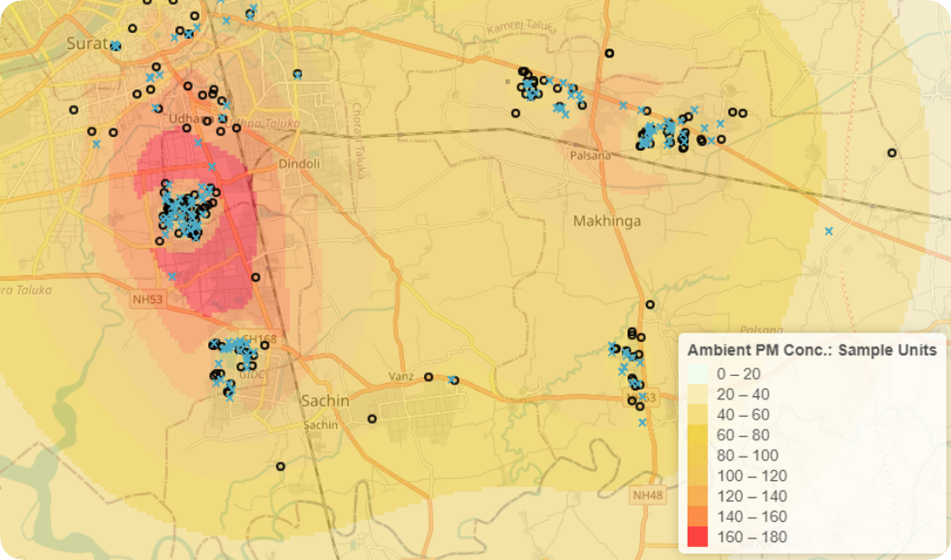This screenshot has width=951, height=560.
Task: Click the NH53 highway shield
Action: click(147, 299)
